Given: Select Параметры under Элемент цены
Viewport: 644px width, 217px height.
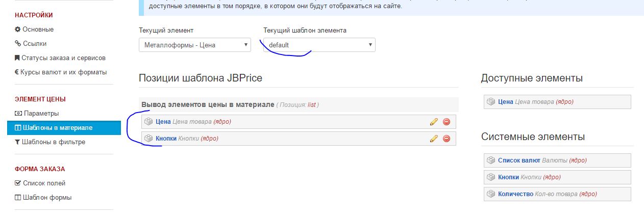Looking at the screenshot, I should [41, 113].
